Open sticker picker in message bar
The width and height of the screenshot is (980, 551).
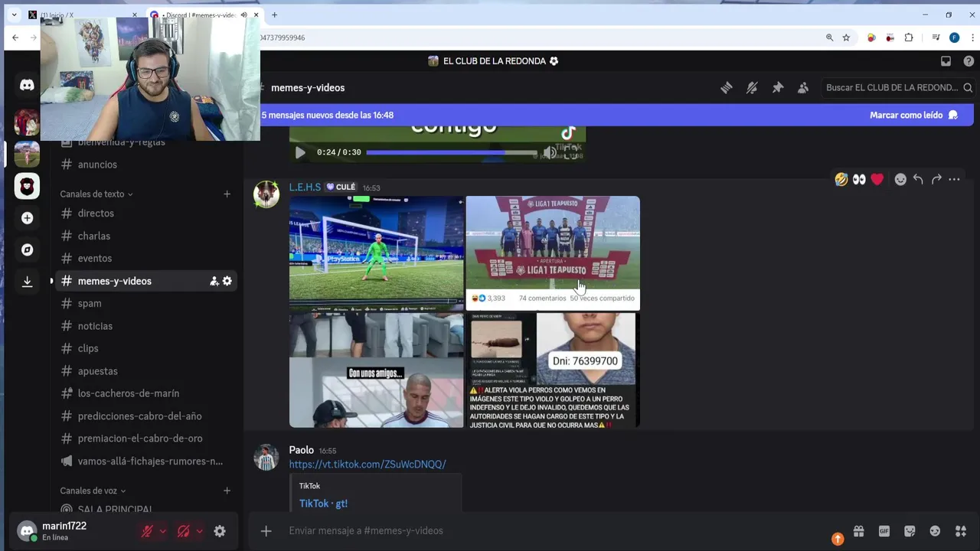(x=910, y=531)
